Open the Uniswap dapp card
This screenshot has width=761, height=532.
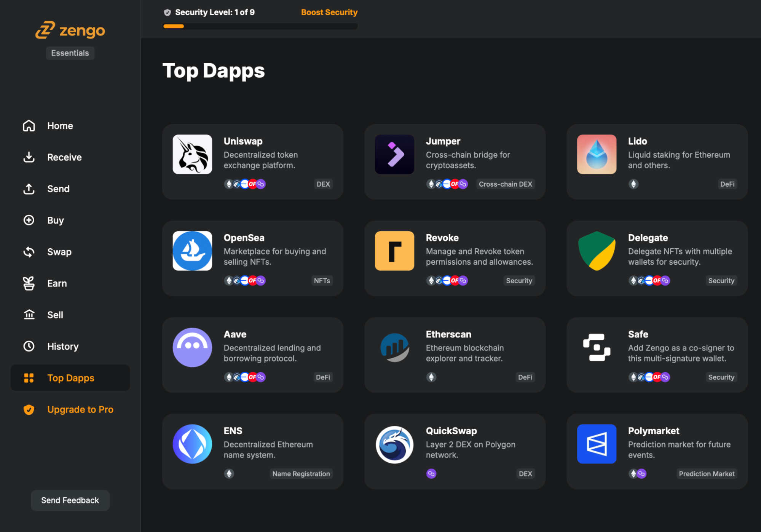[252, 161]
